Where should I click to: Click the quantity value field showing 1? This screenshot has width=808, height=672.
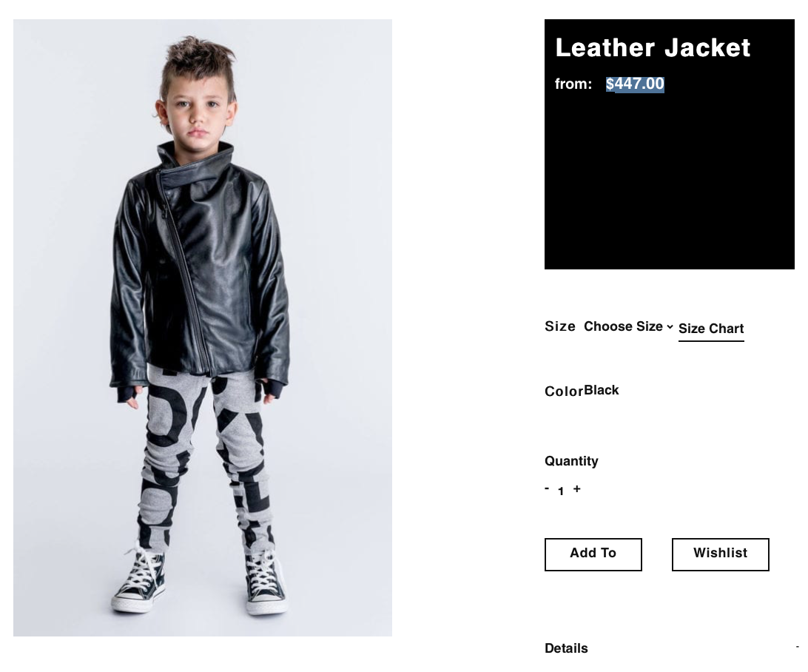coord(561,491)
